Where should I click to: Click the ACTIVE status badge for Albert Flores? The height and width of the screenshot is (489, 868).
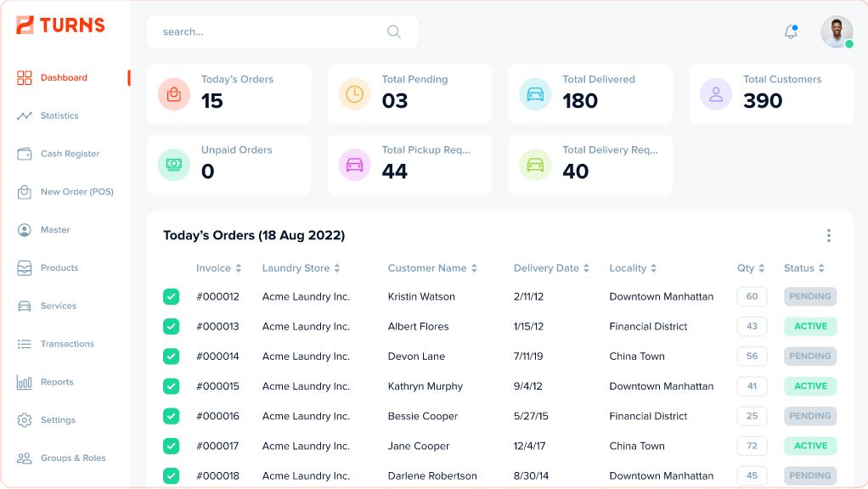[x=809, y=326]
